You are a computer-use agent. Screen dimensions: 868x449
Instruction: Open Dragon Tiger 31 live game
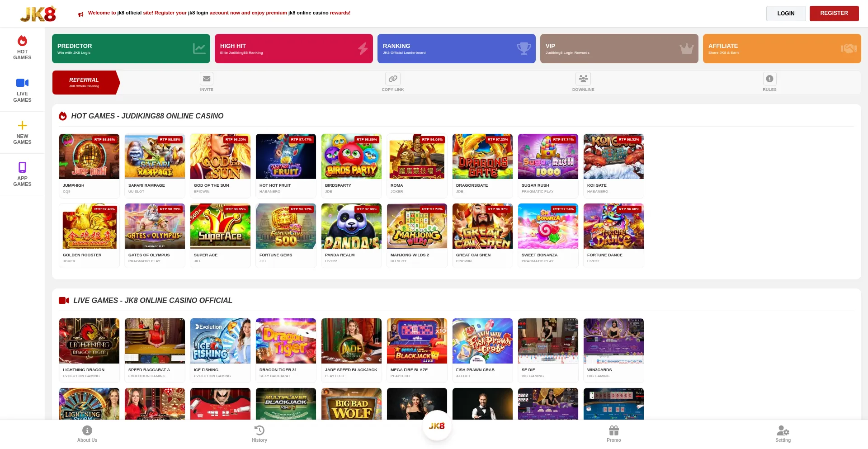coord(286,341)
